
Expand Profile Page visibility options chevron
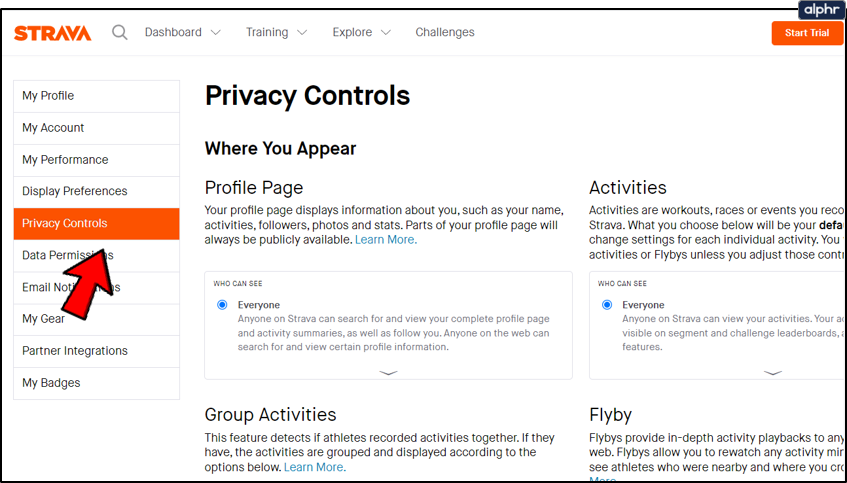(x=389, y=372)
